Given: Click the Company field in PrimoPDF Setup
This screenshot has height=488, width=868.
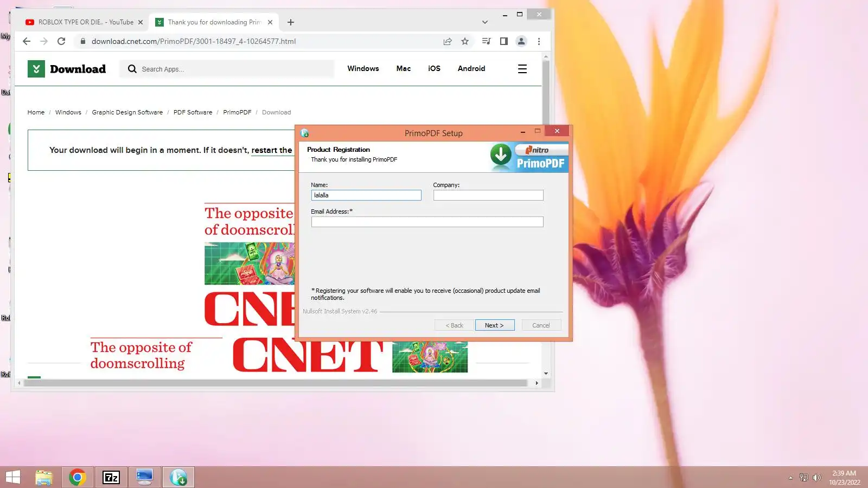Looking at the screenshot, I should [x=488, y=195].
